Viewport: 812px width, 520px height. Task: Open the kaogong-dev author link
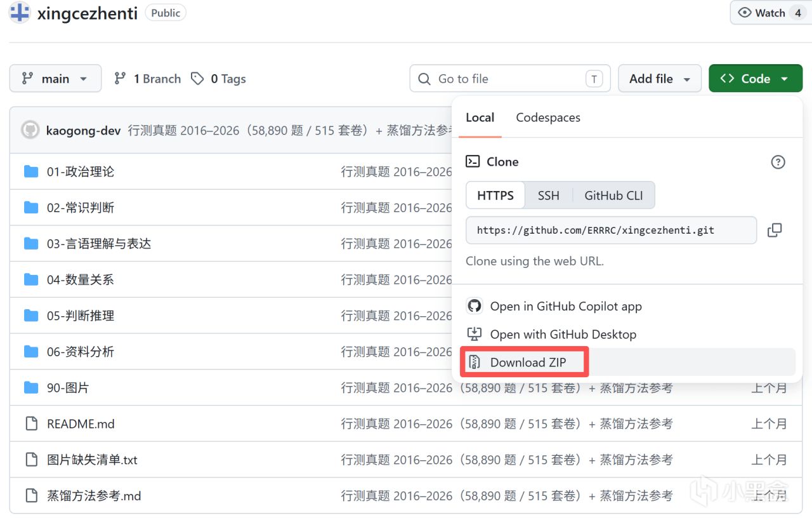(x=83, y=130)
